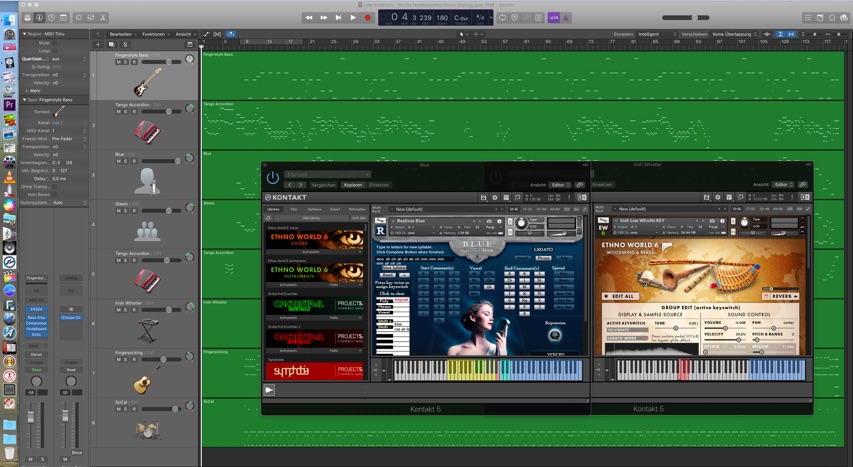This screenshot has height=467, width=853.
Task: Adjust Fingerstyle Bass track volume slider
Action: [x=161, y=62]
